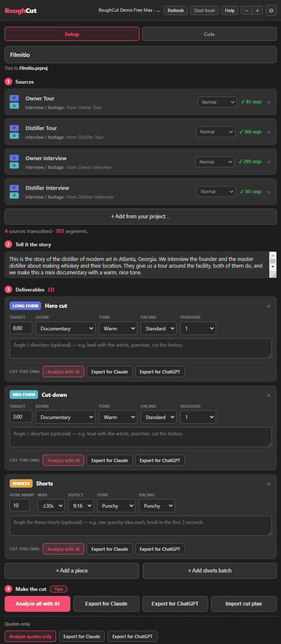Image resolution: width=281 pixels, height=644 pixels.
Task: Click the LONG FORM badge
Action: point(26,306)
